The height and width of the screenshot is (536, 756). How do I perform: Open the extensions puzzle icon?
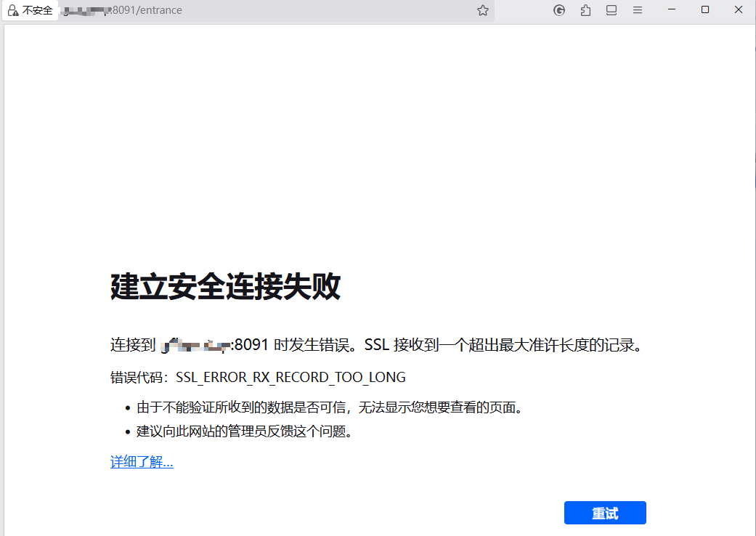coord(585,10)
